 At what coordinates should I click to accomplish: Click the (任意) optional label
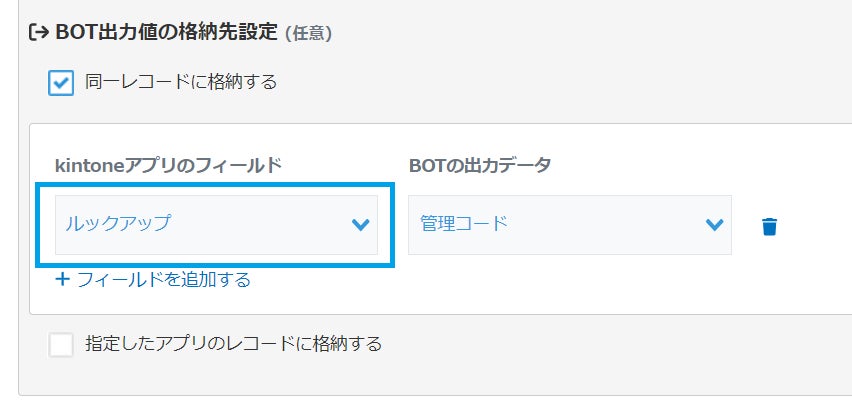point(309,34)
